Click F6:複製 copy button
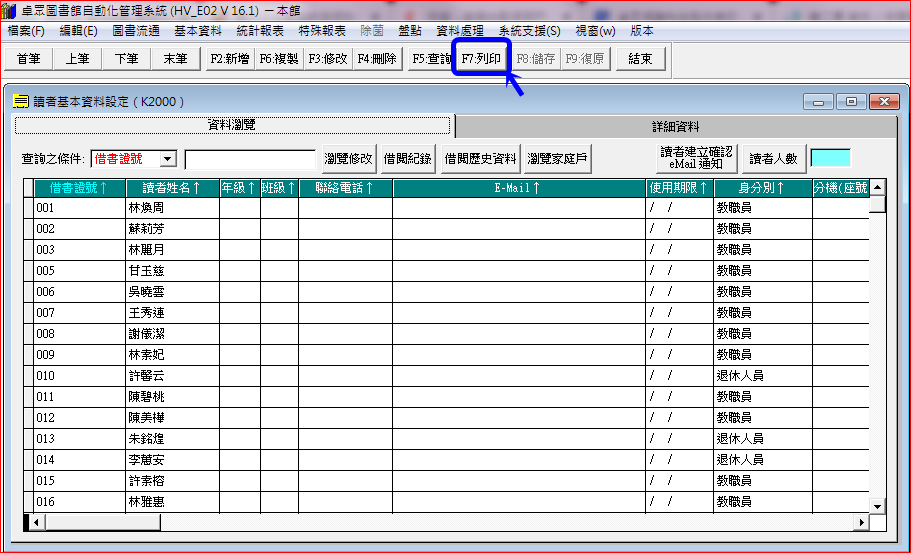The width and height of the screenshot is (911, 553). (x=279, y=59)
